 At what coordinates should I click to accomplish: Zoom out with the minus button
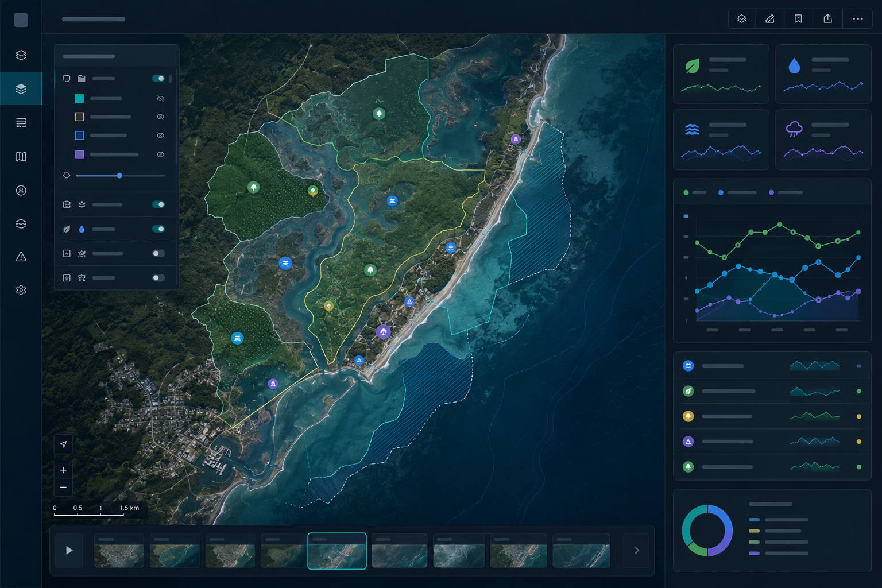click(63, 488)
